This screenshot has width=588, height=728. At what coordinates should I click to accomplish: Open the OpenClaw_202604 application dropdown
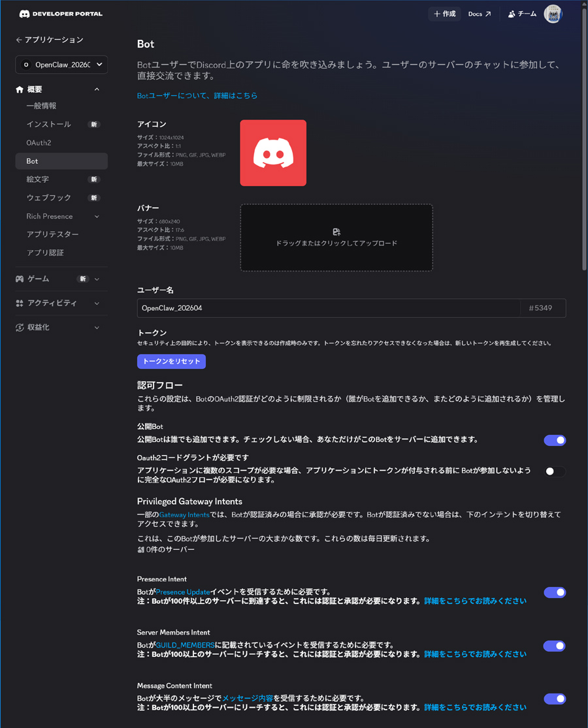(x=61, y=65)
